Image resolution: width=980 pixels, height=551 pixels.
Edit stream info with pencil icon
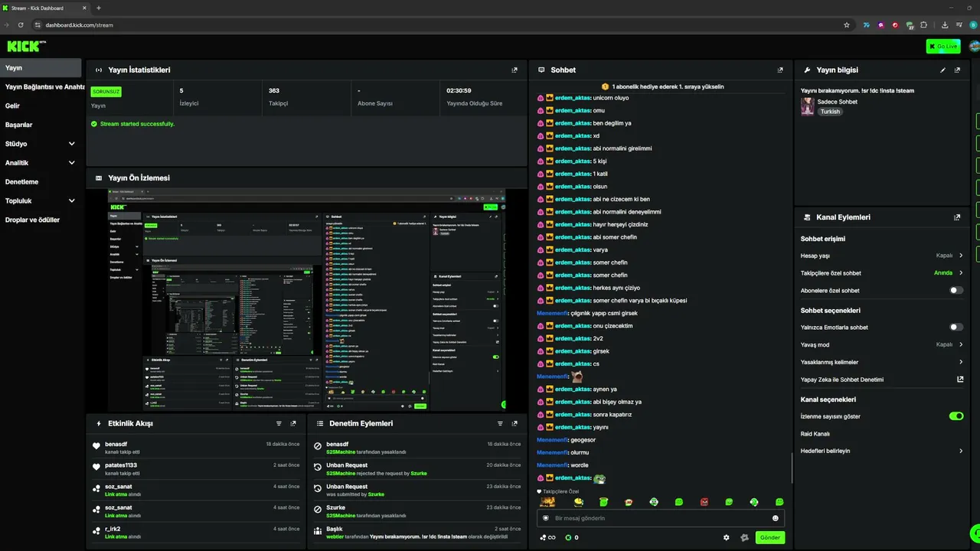point(942,70)
